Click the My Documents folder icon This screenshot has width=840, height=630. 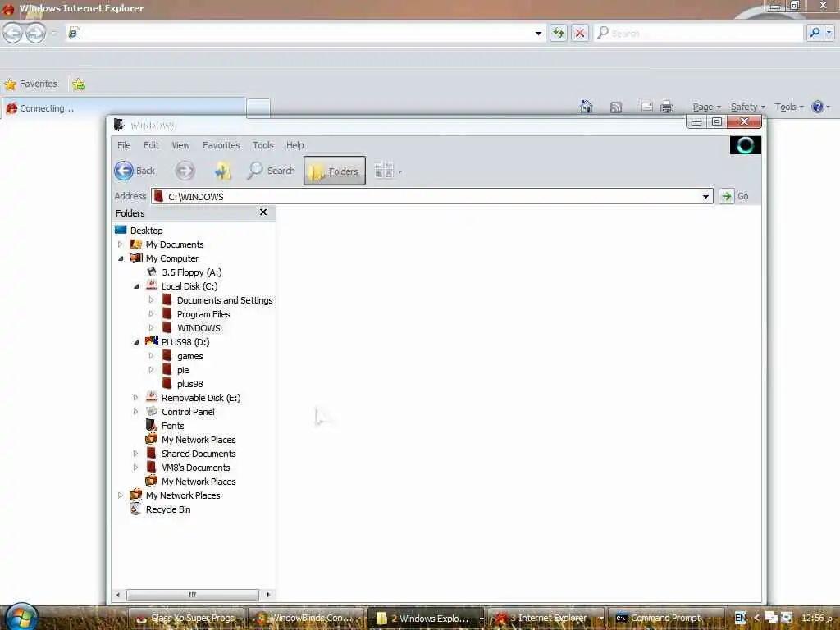[136, 244]
